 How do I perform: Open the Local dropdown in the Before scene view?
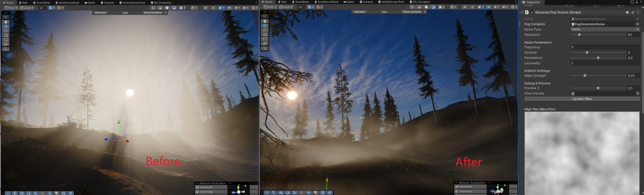point(27,8)
